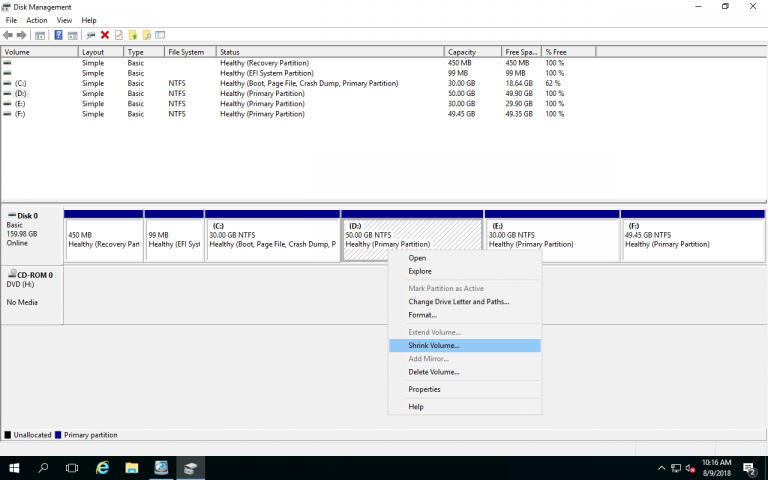Open the Action menu
768x480 pixels.
click(37, 20)
